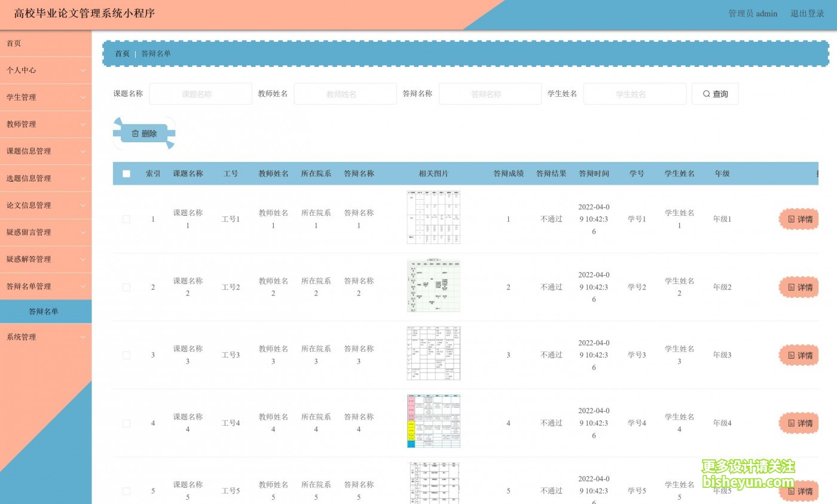Screen dimensions: 837x504
Task: Click the 学号1 cell
Action: tap(637, 219)
